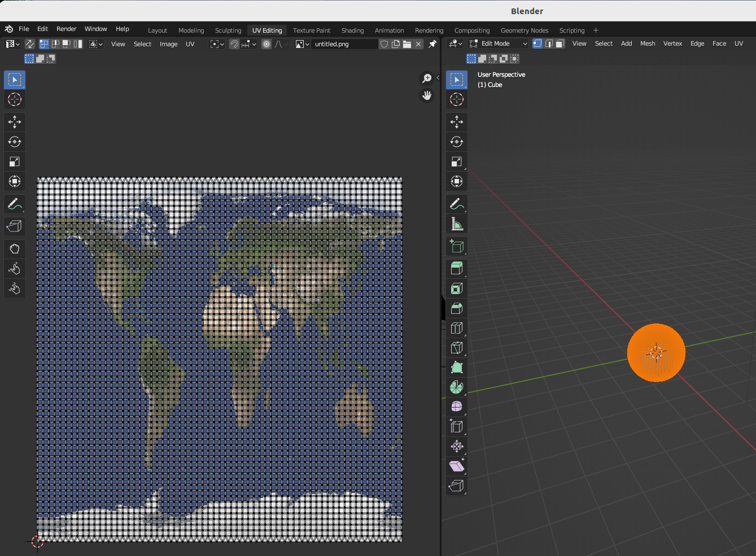The width and height of the screenshot is (756, 556).
Task: Open the File menu
Action: (24, 29)
